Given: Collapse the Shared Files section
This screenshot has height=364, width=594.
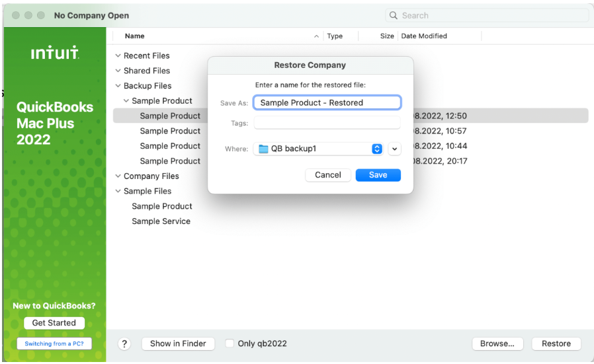Looking at the screenshot, I should tap(118, 71).
